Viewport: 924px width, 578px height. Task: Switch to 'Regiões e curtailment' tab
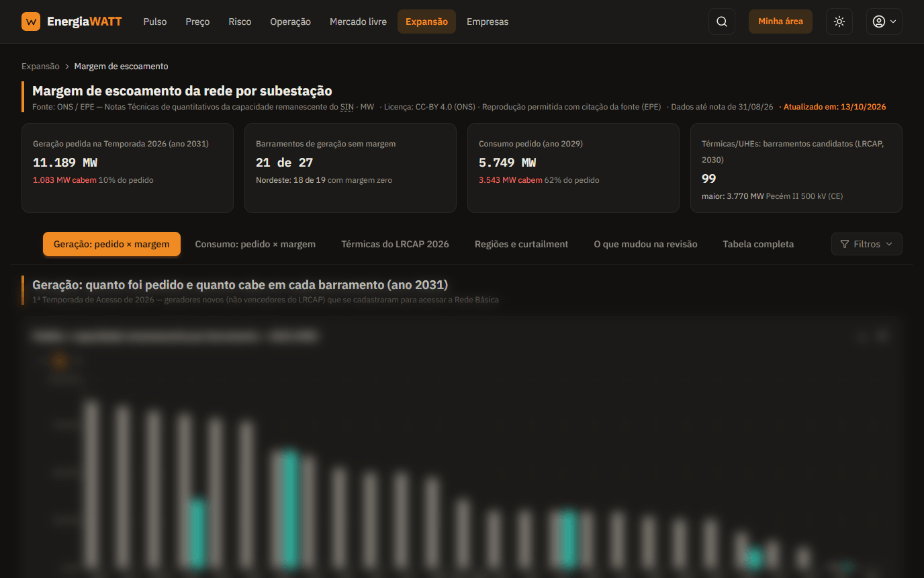click(x=521, y=244)
